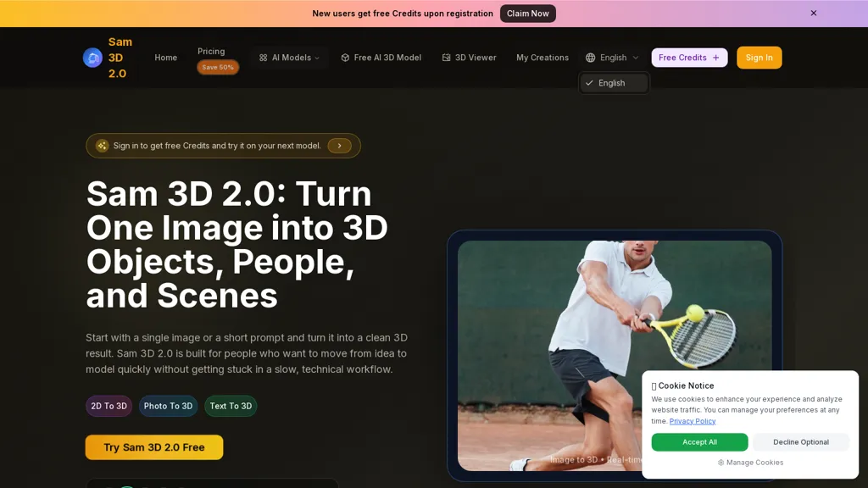Select English in the language list

click(614, 83)
